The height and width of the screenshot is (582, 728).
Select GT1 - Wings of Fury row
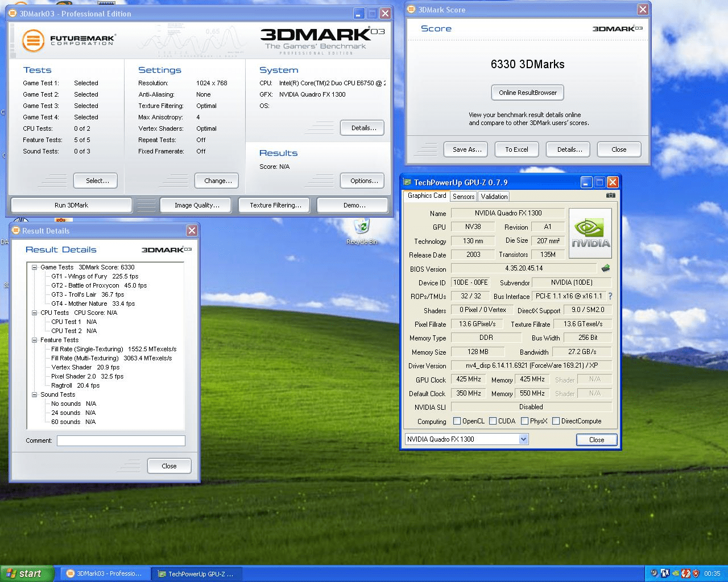(x=94, y=276)
